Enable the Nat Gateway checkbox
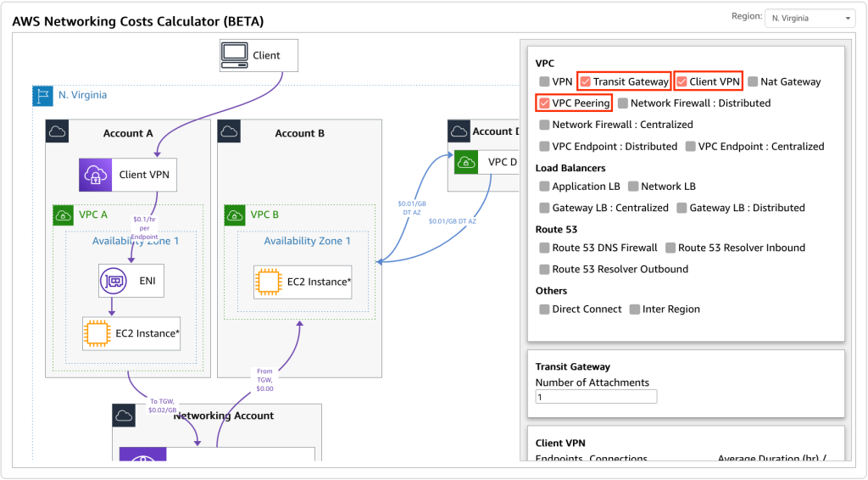 pyautogui.click(x=753, y=81)
